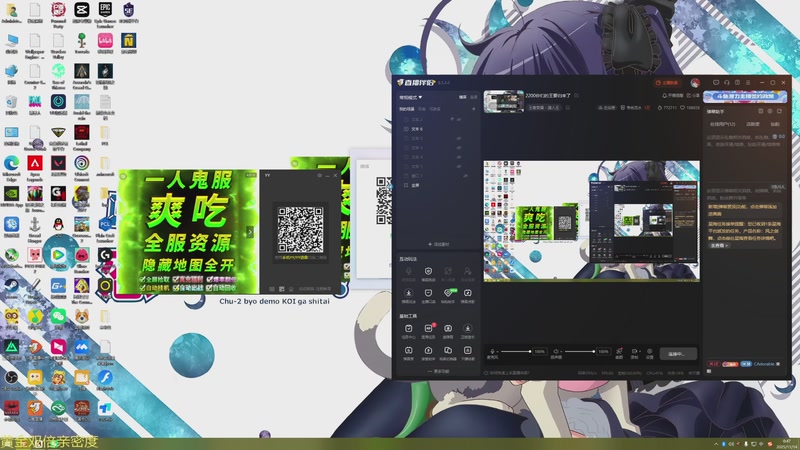
Task: Open hamburger menu in streaming app title bar
Action: [748, 82]
